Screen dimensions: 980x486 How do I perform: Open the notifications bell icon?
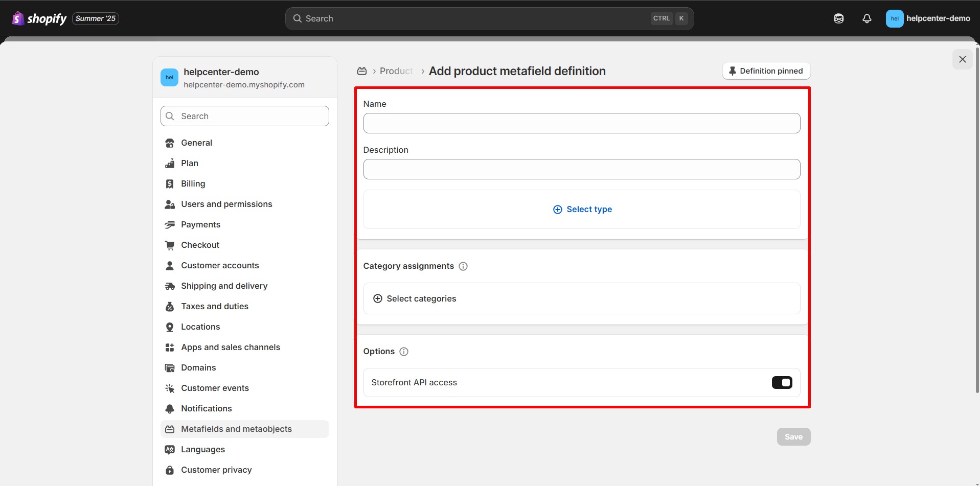pyautogui.click(x=867, y=19)
